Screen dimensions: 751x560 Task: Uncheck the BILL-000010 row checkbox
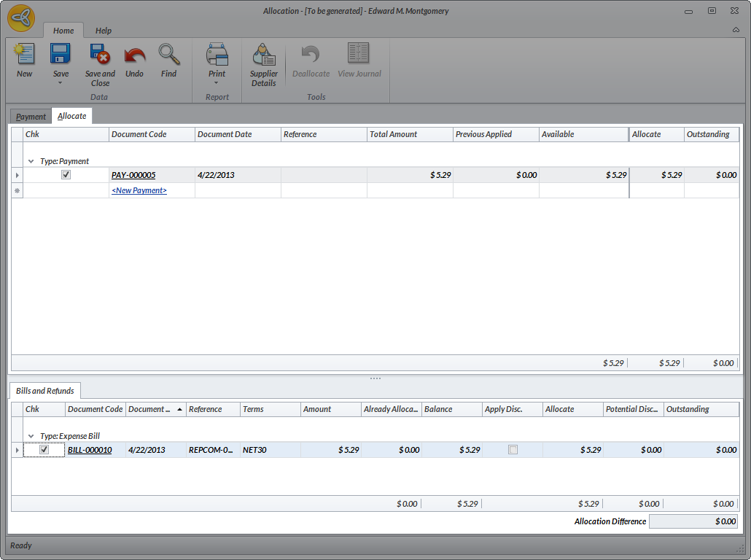[x=44, y=450]
